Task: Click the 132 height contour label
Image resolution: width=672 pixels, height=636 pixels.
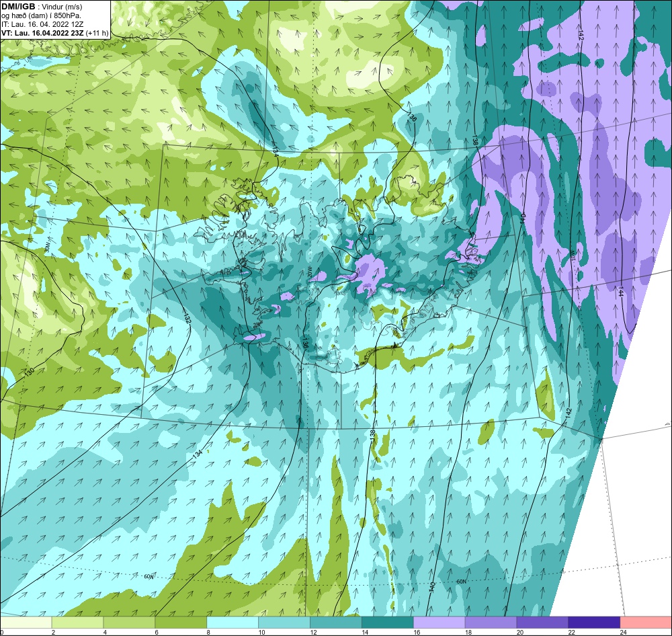Action: 187,318
